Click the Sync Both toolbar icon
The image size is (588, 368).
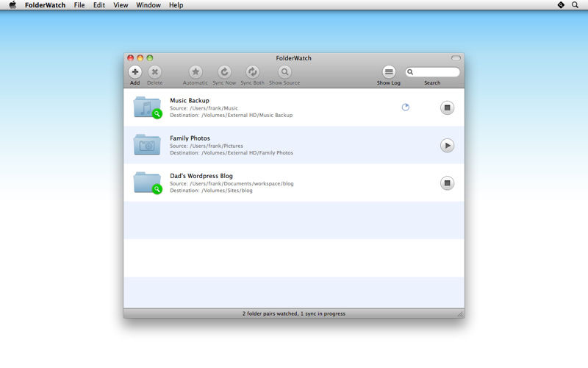click(x=252, y=71)
